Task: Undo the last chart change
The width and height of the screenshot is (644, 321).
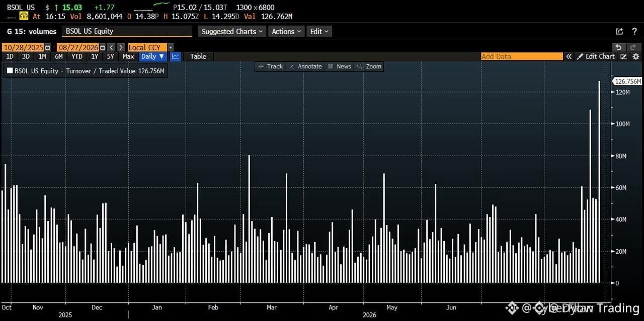Action: [x=618, y=47]
